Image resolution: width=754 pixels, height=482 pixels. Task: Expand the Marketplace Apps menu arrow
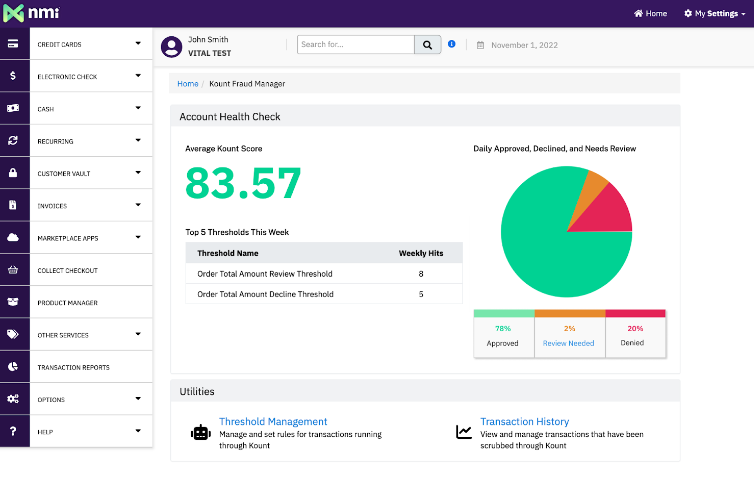tap(138, 237)
